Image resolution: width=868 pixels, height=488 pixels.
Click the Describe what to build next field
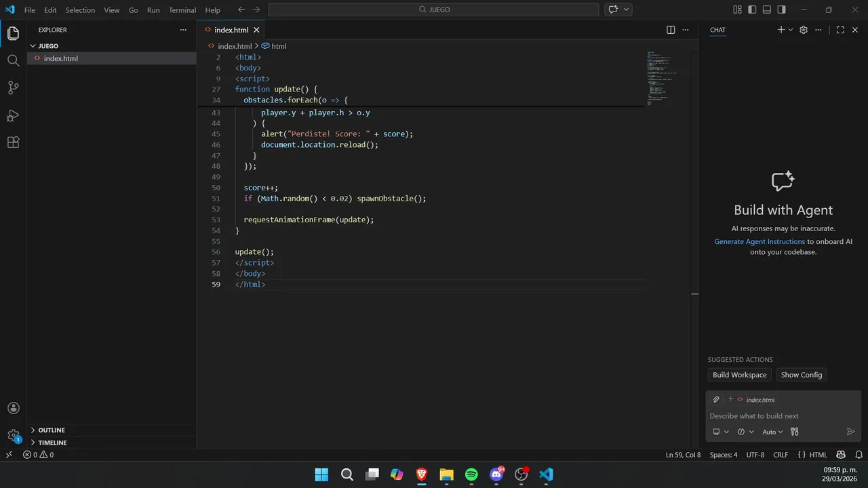tap(783, 416)
